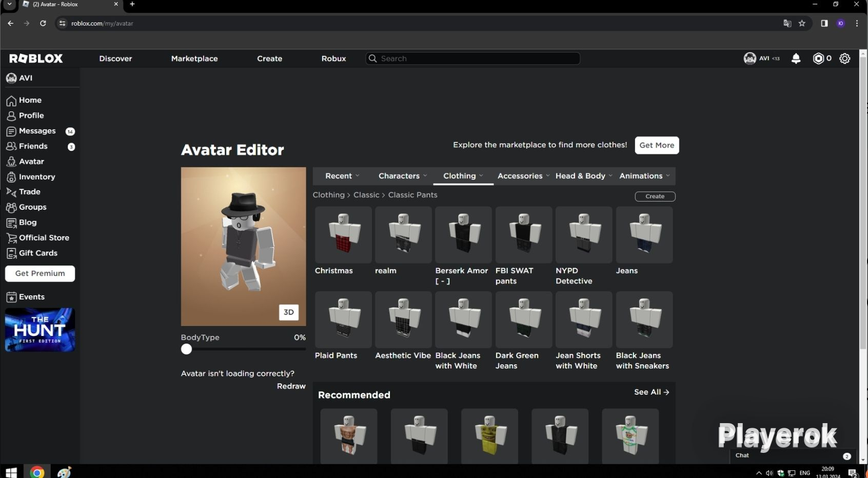868x478 pixels.
Task: Open Chrome from the taskbar
Action: (37, 472)
